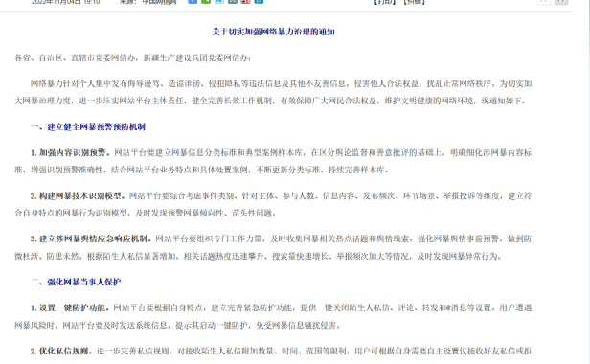
Task: Click the line beginning 大网暴治理力度，进一步压实
Action: click(270, 101)
